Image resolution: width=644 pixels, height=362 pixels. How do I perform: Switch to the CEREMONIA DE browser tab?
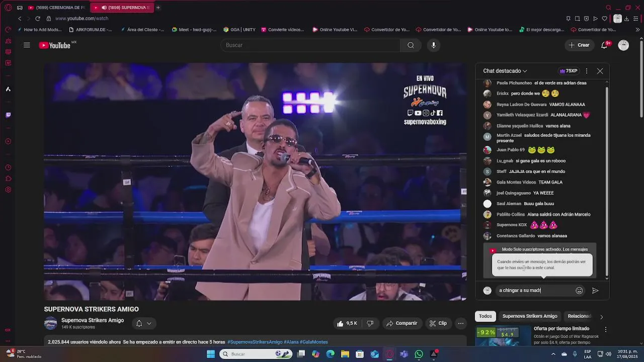pos(57,8)
